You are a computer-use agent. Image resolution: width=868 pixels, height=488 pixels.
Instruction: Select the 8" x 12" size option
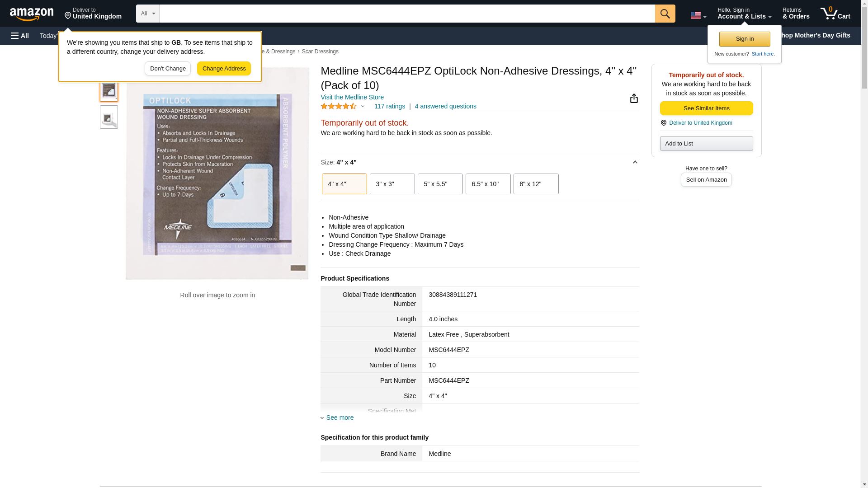coord(536,184)
